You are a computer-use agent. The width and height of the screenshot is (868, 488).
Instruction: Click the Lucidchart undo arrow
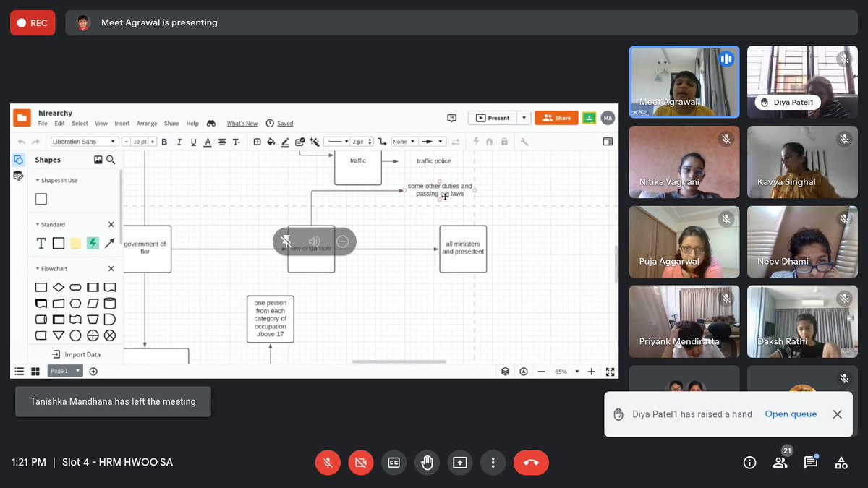[22, 142]
